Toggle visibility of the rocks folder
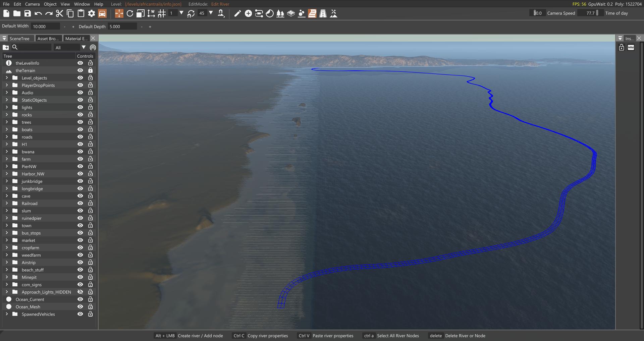The height and width of the screenshot is (341, 644). (80, 115)
